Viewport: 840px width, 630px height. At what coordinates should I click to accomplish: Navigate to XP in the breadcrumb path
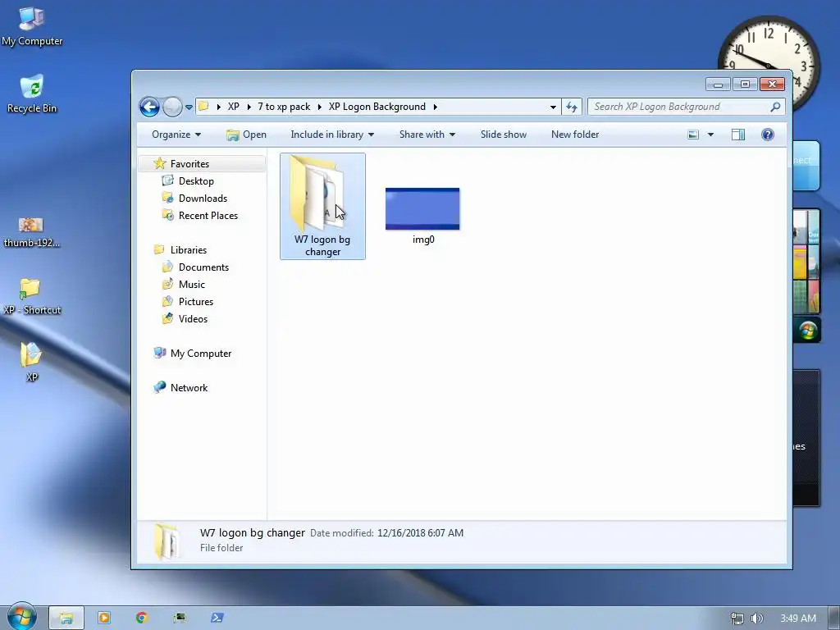(234, 107)
